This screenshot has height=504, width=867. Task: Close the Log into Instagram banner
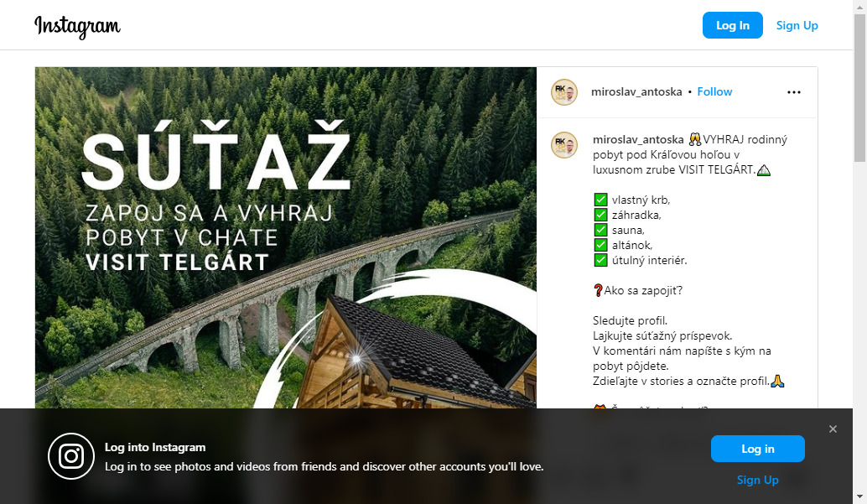[x=833, y=429]
